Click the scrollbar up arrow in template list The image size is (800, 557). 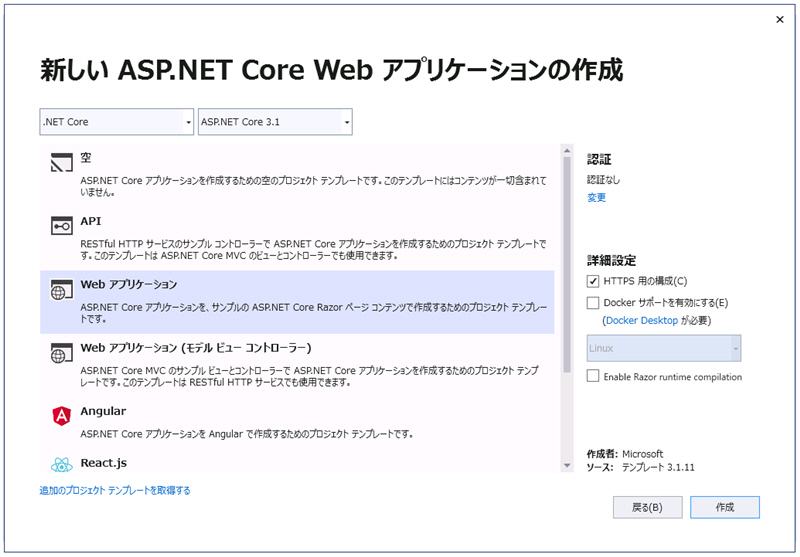click(567, 150)
